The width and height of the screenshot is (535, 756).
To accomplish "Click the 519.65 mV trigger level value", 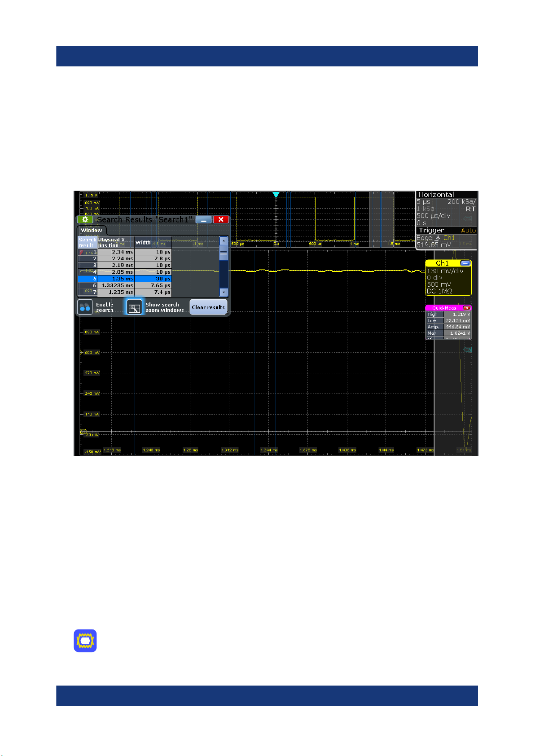I will click(434, 245).
